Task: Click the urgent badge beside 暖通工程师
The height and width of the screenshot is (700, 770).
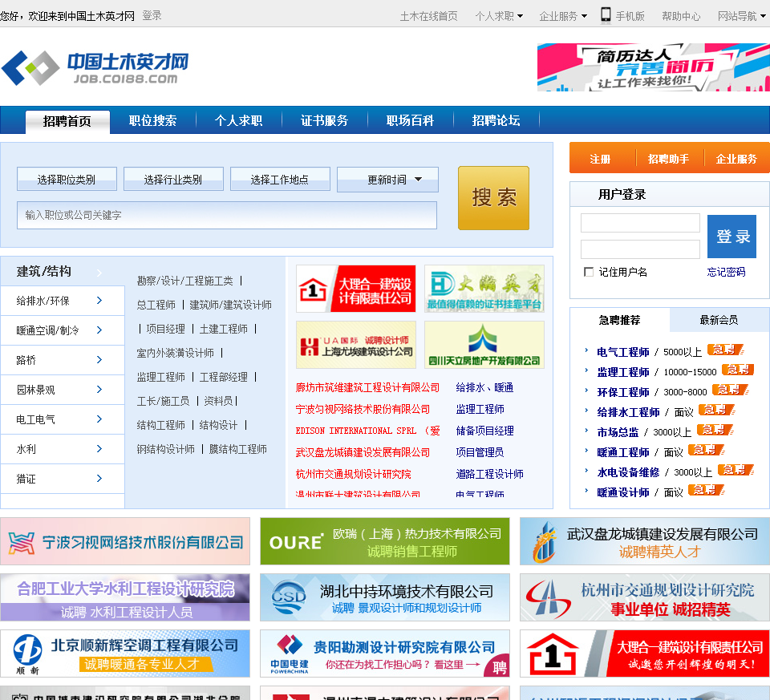Action: click(706, 450)
